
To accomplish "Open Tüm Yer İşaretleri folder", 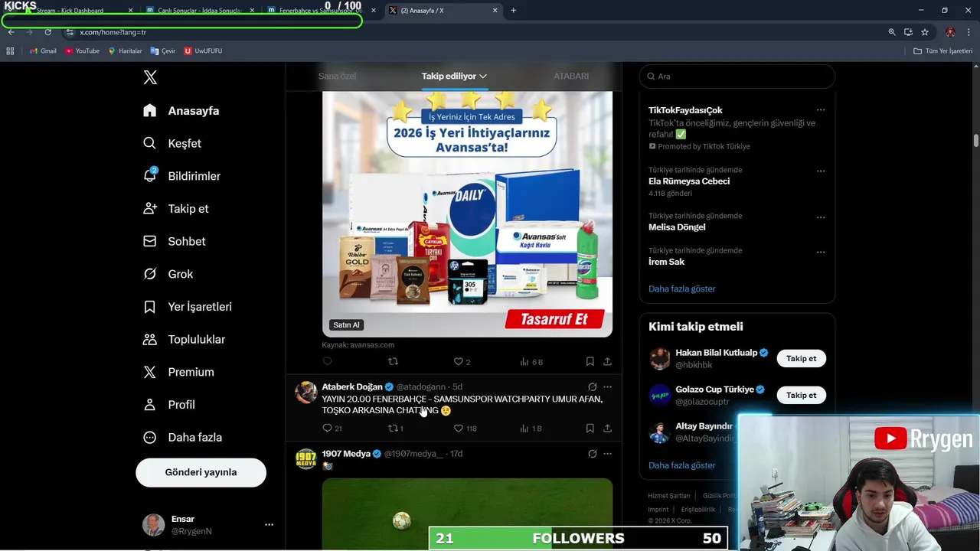I will [x=942, y=51].
